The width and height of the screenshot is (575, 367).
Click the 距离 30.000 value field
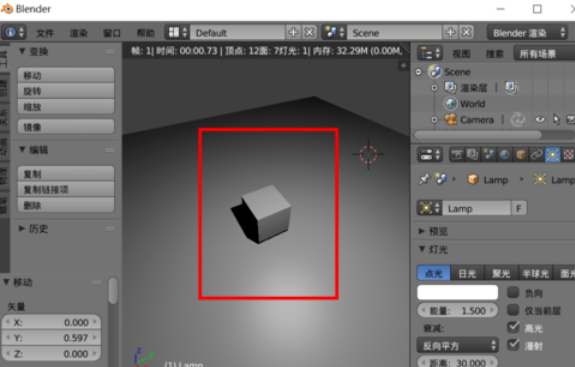point(458,362)
